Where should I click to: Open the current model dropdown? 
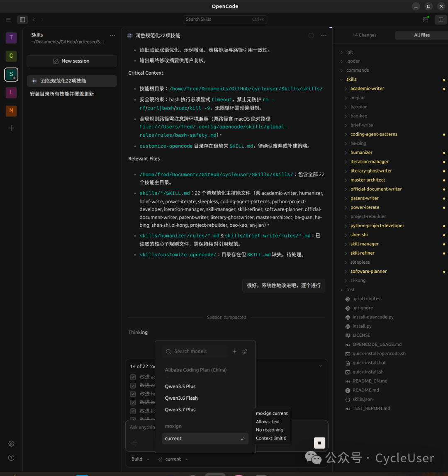click(x=173, y=459)
